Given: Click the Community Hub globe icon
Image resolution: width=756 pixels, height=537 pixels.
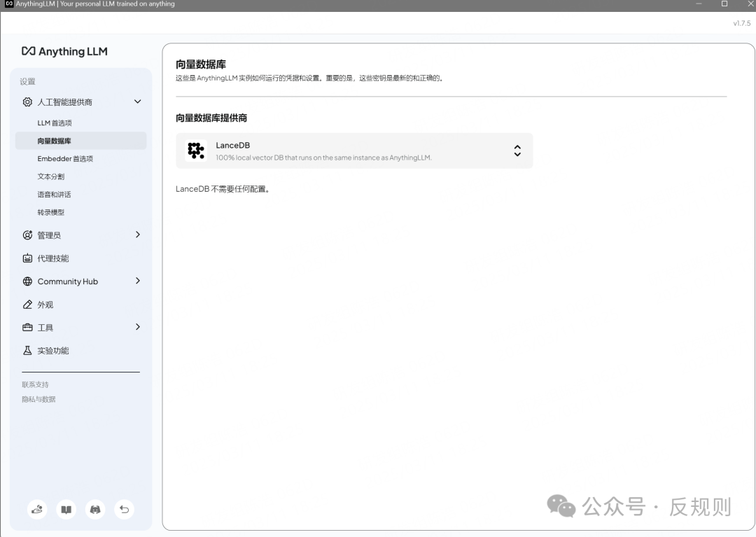Looking at the screenshot, I should [27, 281].
